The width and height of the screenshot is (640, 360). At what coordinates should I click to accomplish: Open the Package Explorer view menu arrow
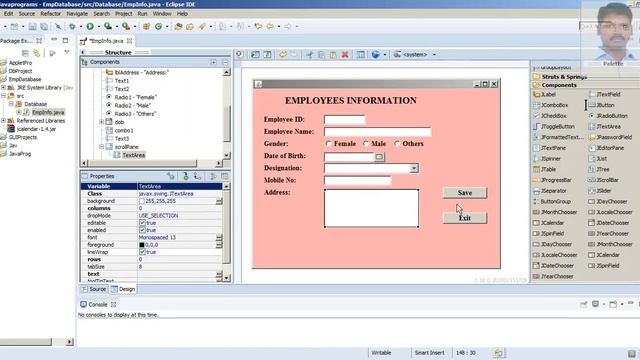tap(67, 53)
